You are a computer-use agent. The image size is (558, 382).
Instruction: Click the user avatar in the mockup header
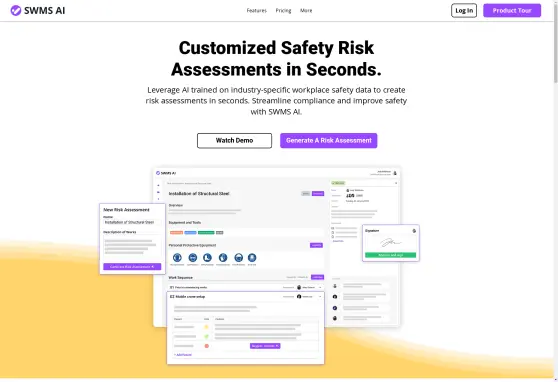(x=395, y=173)
